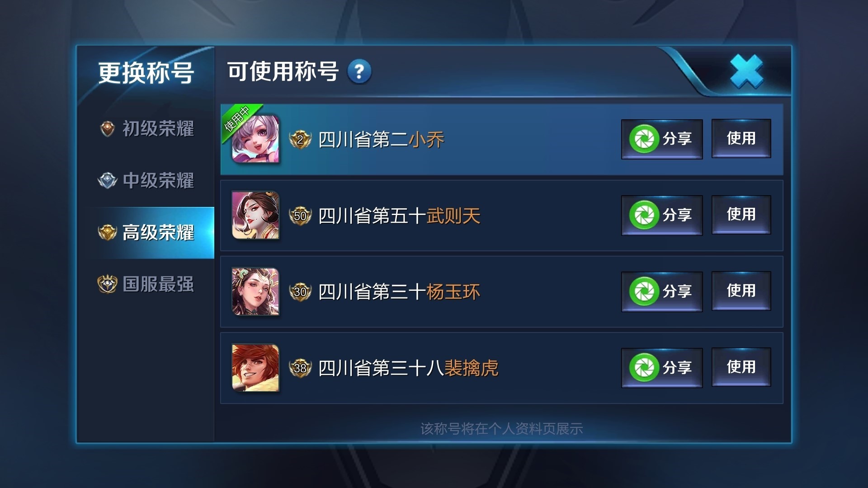The height and width of the screenshot is (488, 868).
Task: Use the 四川省第三十八裴擒虎 title
Action: click(x=741, y=367)
